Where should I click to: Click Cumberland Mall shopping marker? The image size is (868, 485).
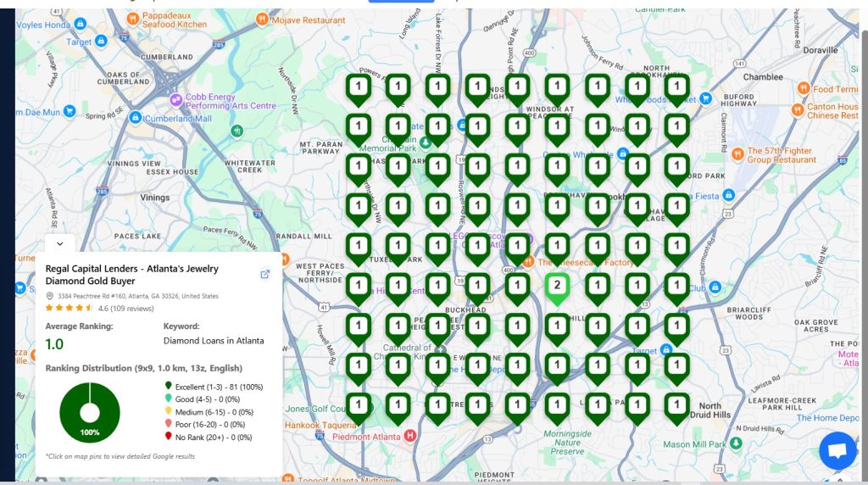tap(135, 117)
